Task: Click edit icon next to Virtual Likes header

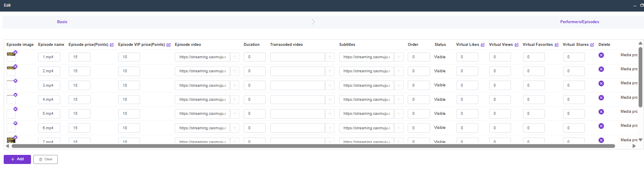Action: 483,45
